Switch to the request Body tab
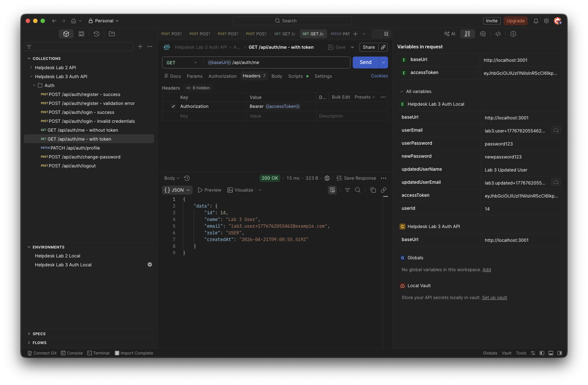Viewport: 588px width, 385px height. (277, 76)
